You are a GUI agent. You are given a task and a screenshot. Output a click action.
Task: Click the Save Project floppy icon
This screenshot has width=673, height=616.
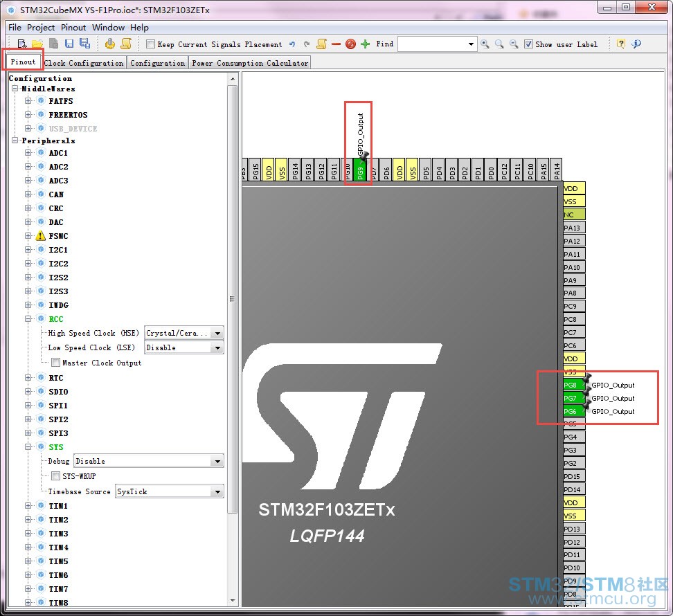point(69,44)
